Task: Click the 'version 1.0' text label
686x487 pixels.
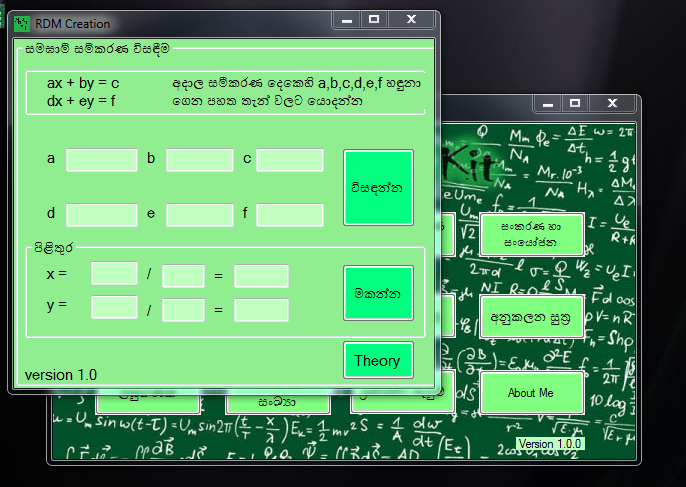Action: coord(61,375)
